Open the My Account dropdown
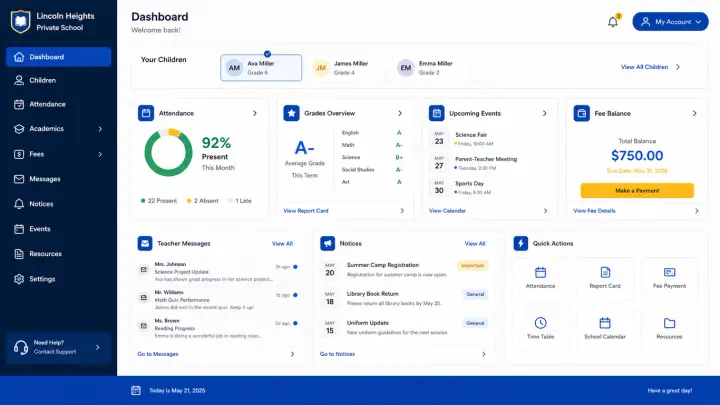 click(670, 22)
